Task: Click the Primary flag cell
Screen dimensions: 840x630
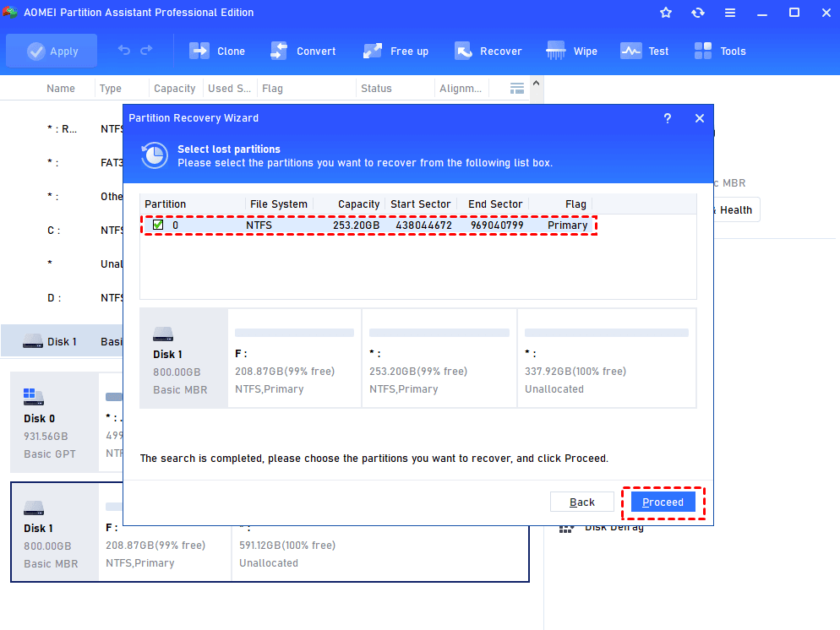Action: 567,225
